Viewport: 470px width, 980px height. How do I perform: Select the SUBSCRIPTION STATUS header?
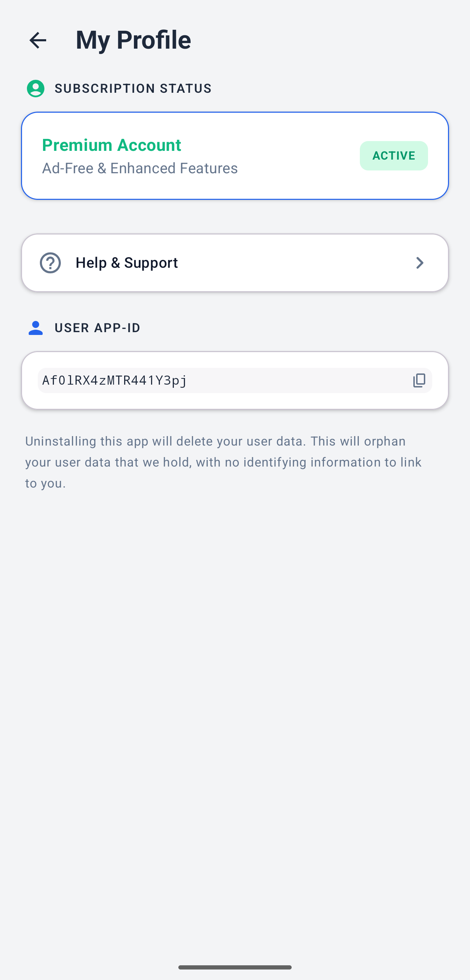[133, 88]
